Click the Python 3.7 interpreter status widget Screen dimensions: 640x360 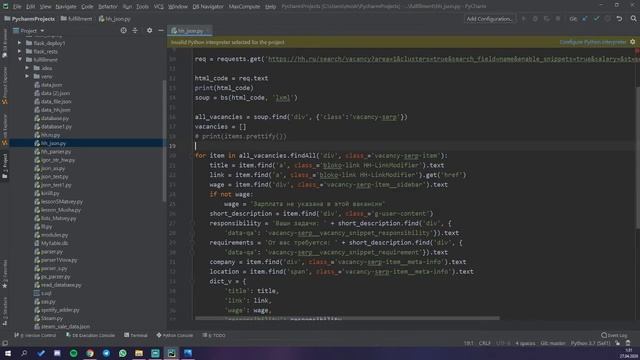coord(590,344)
